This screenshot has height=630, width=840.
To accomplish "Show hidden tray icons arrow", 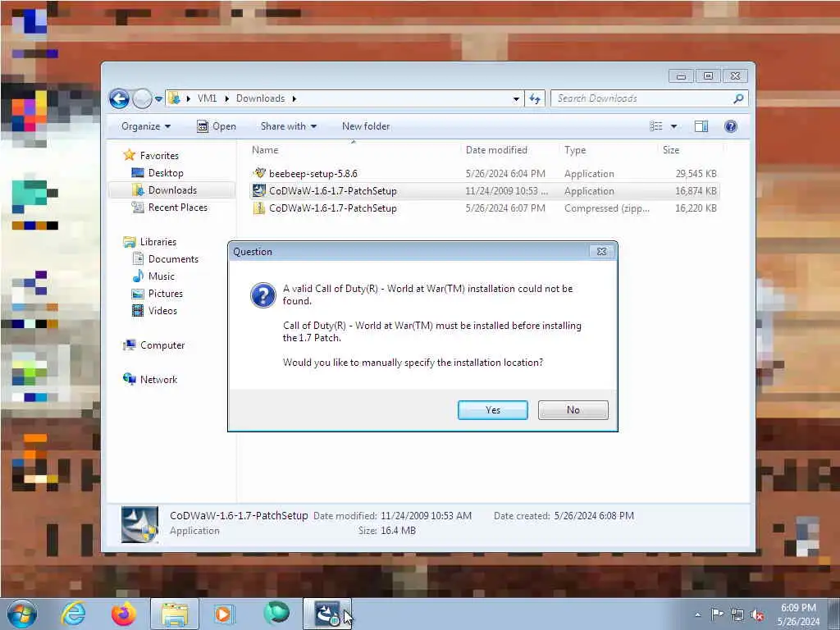I will pyautogui.click(x=697, y=614).
